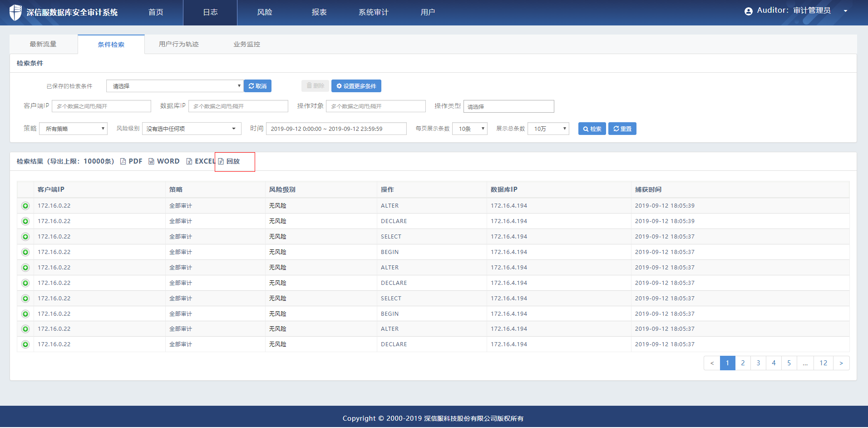Go to page 3 of results
This screenshot has width=868, height=428.
(x=758, y=363)
